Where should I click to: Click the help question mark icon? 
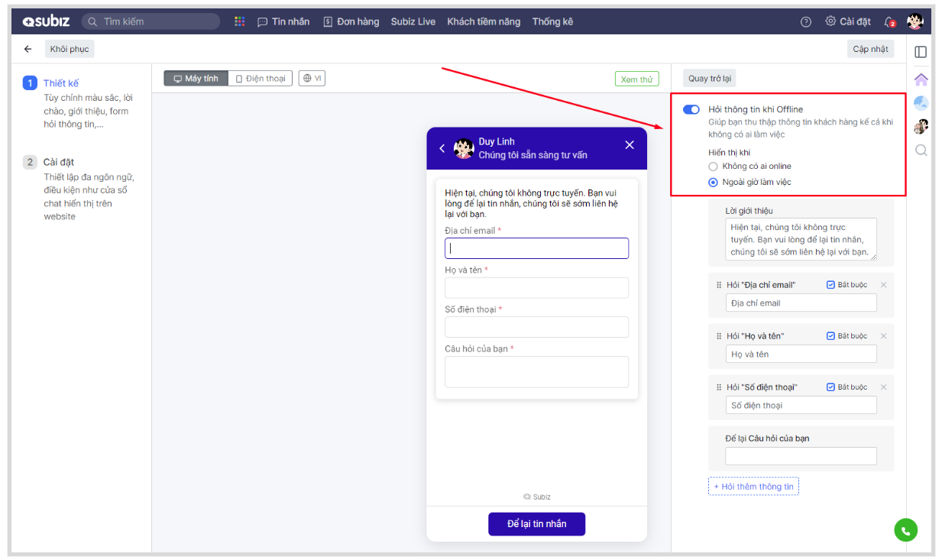point(805,22)
